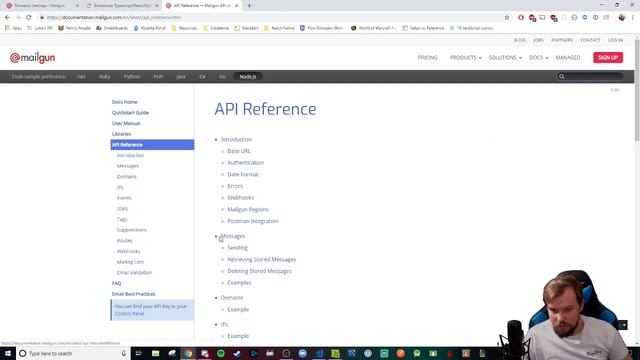Select Ruby code sample preference
640x360 pixels.
pos(105,77)
